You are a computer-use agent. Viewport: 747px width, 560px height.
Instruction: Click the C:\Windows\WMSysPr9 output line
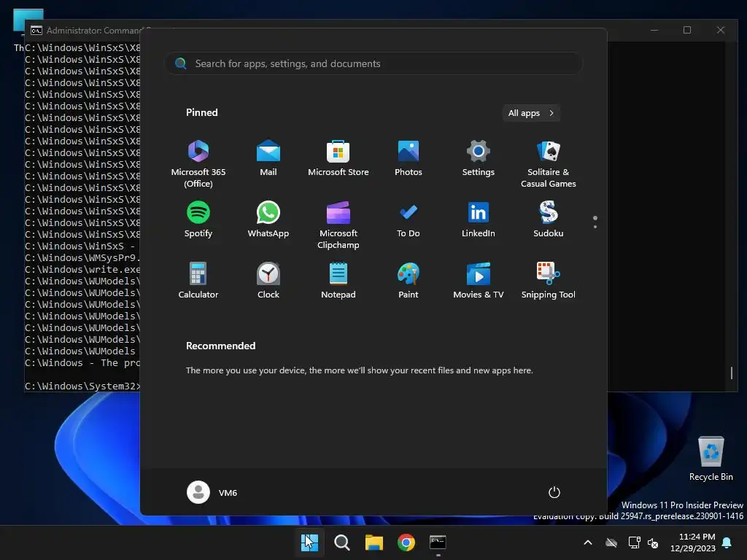tap(82, 258)
